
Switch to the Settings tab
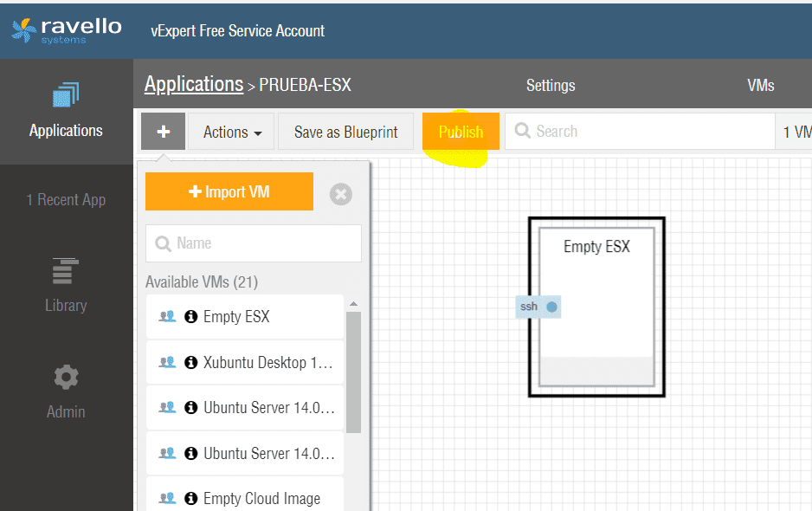550,86
